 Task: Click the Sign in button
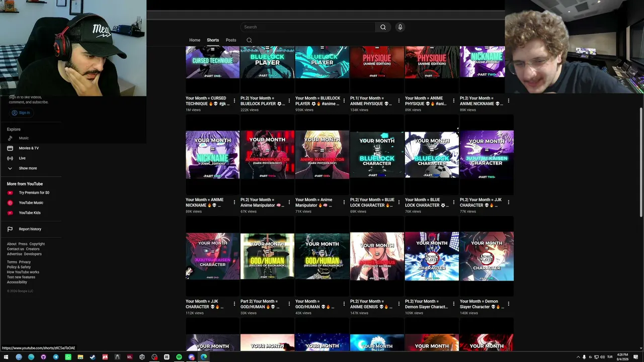[x=21, y=113]
